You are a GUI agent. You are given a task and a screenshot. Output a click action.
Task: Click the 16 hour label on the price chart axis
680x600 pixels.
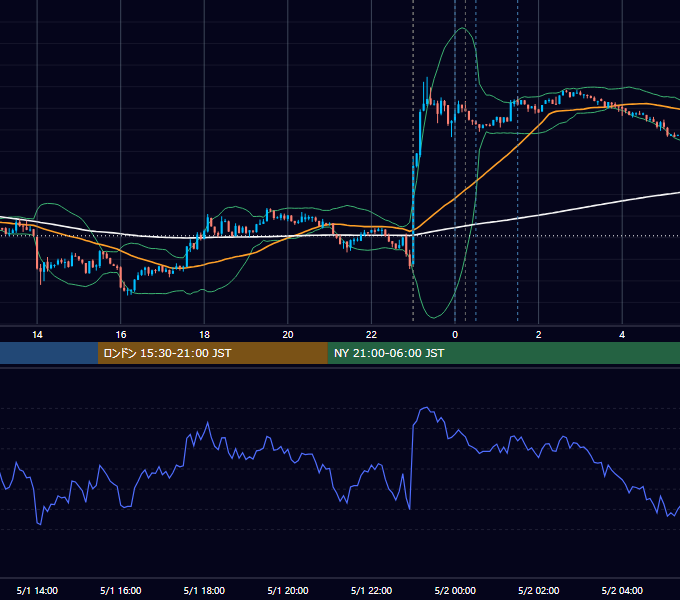point(121,335)
